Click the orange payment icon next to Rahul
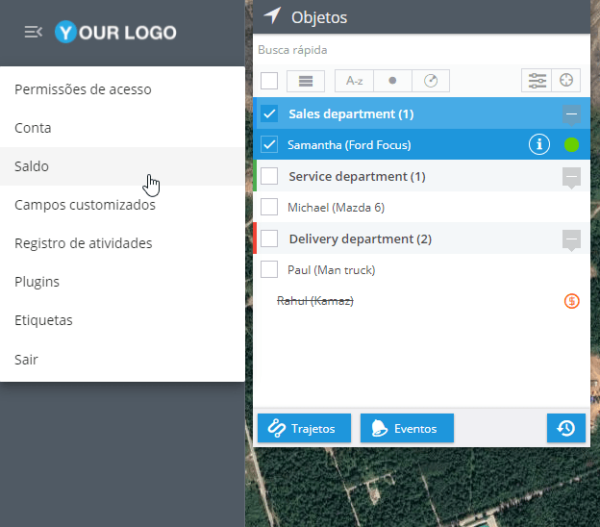 click(572, 301)
